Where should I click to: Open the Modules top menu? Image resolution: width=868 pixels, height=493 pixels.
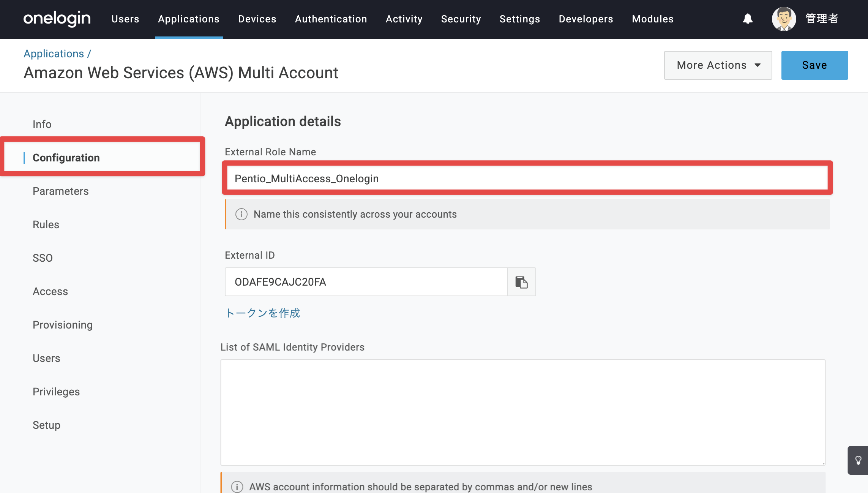pos(653,19)
